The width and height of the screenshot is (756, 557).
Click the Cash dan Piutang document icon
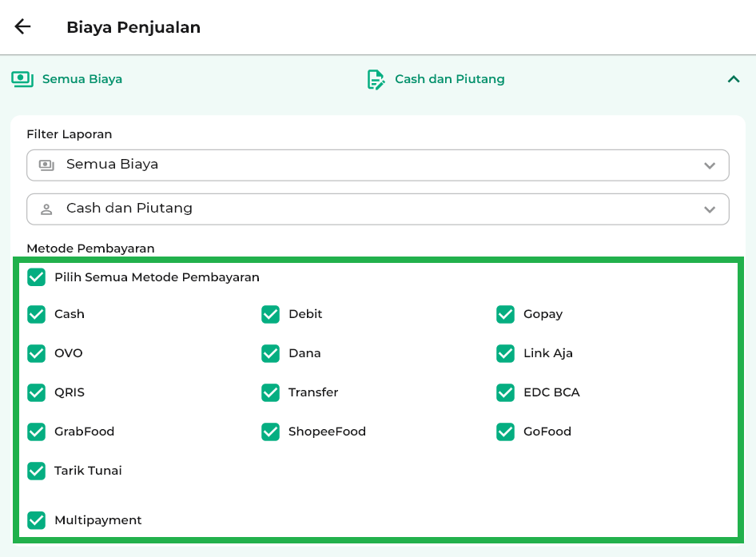(x=375, y=79)
